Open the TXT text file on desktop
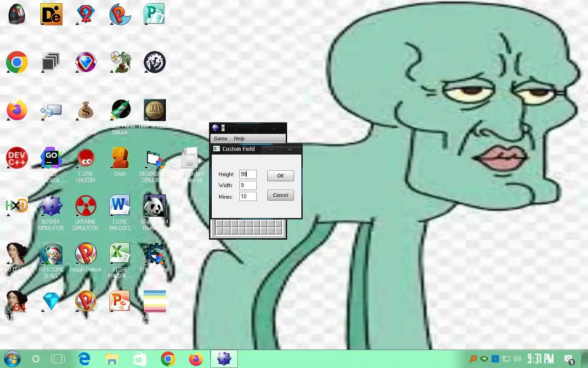Viewport: 588px width, 368px height. (x=189, y=158)
